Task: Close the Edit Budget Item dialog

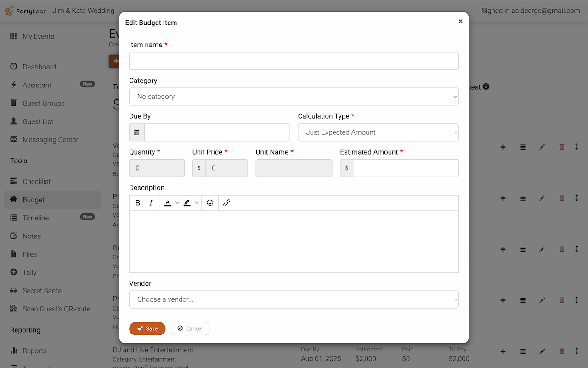Action: (x=460, y=21)
